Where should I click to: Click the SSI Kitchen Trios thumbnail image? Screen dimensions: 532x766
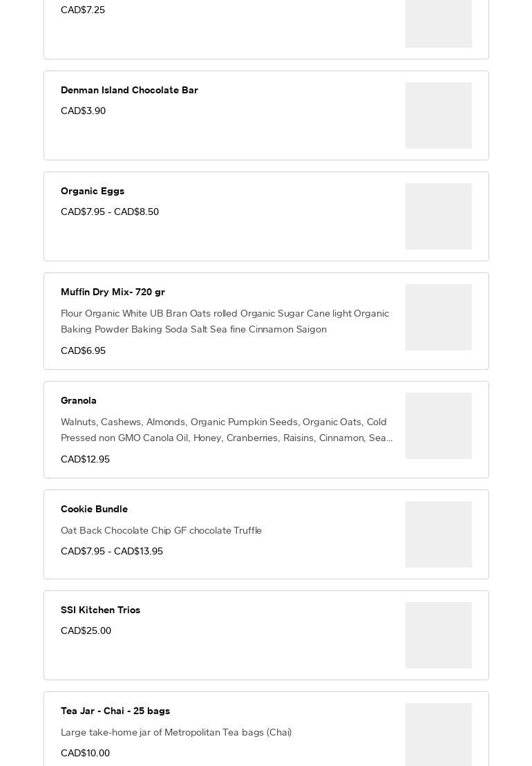tap(438, 635)
